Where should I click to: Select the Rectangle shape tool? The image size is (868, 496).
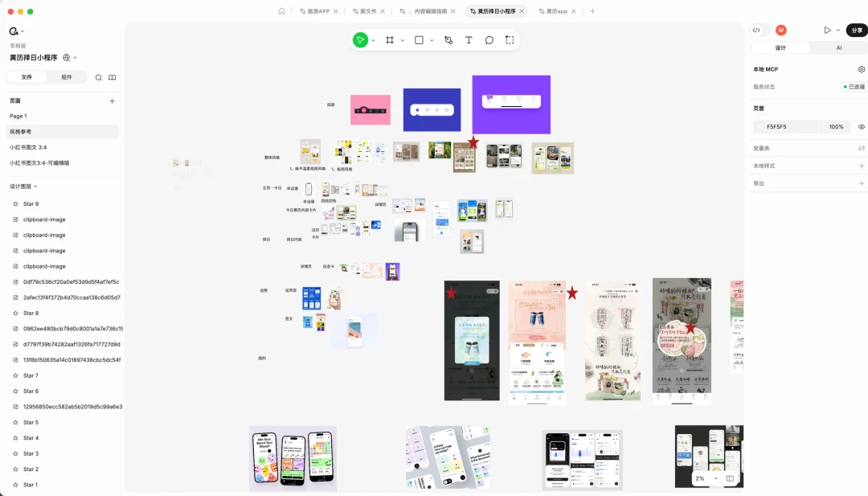pyautogui.click(x=419, y=40)
